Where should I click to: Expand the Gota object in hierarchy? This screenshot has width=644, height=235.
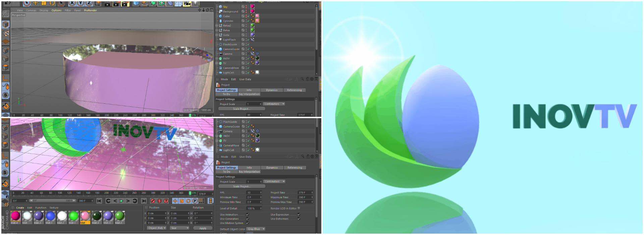click(x=217, y=35)
